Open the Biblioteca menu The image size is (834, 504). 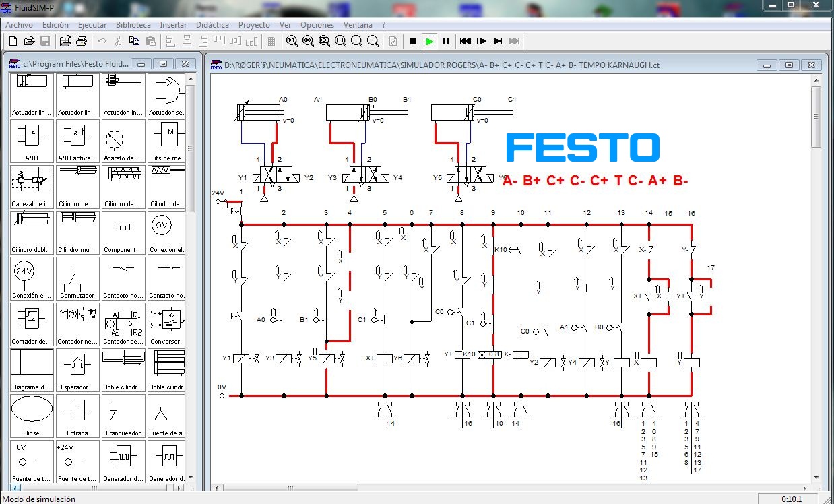point(133,25)
